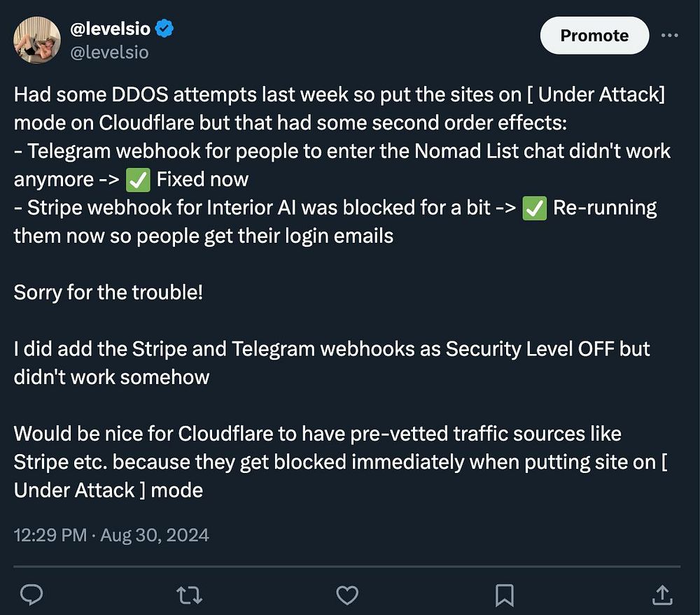Click the Sorry for the trouble! line
This screenshot has height=615, width=700.
[108, 292]
